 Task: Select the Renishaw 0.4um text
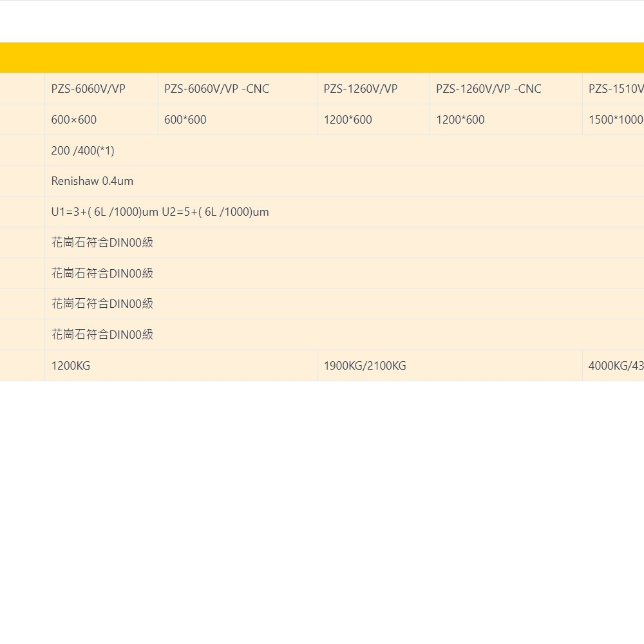click(x=92, y=181)
